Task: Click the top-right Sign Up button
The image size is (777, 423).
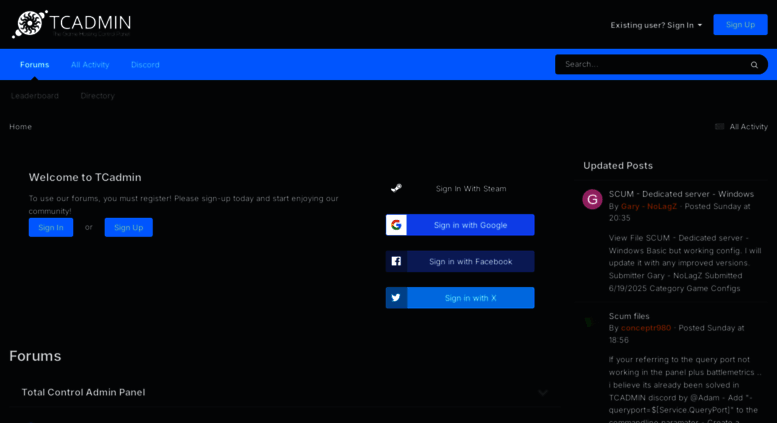Action: coord(740,25)
